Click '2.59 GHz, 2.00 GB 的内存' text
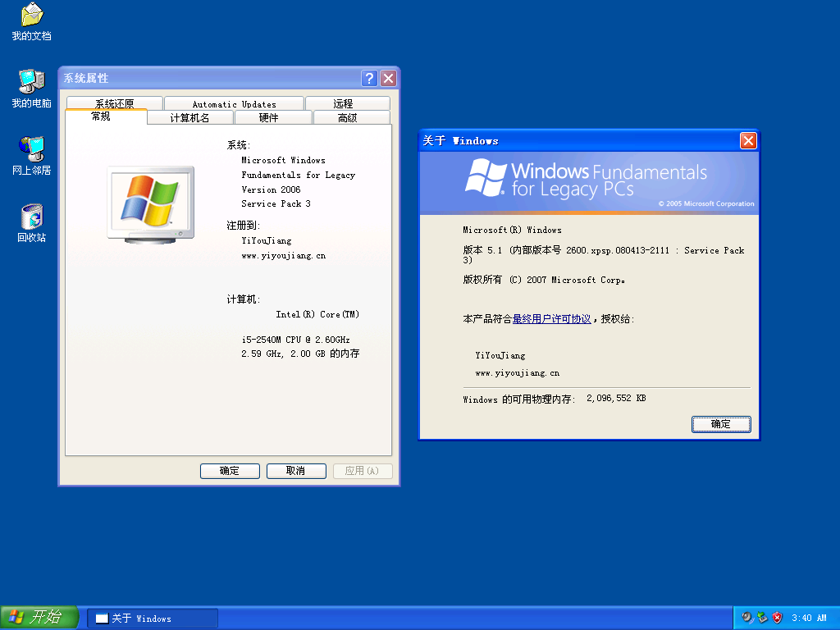 tap(300, 354)
